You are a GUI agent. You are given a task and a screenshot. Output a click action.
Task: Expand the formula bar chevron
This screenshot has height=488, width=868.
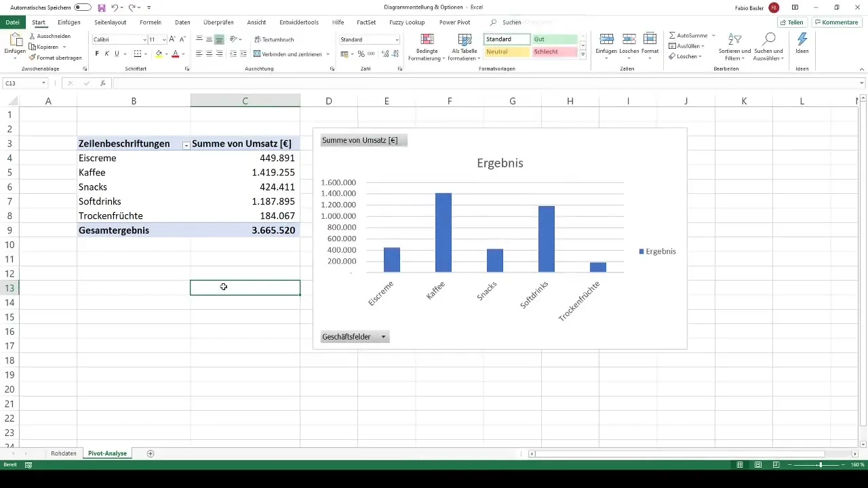(x=861, y=83)
